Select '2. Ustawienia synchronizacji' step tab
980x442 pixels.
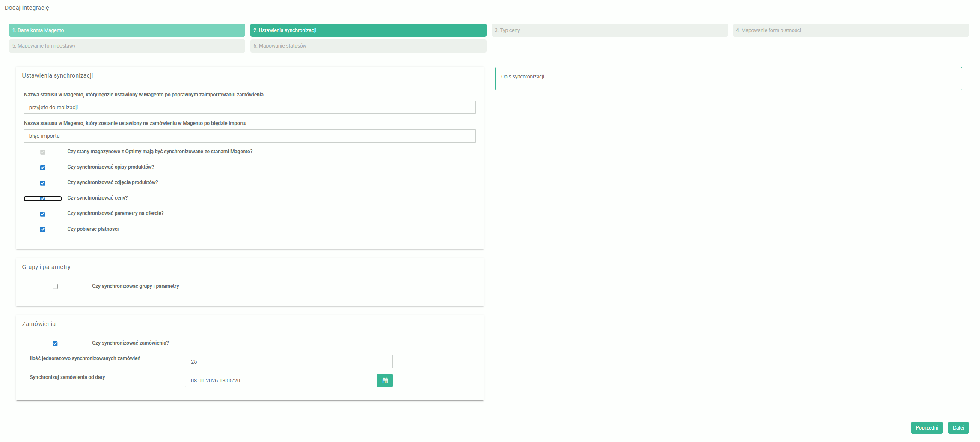[368, 30]
